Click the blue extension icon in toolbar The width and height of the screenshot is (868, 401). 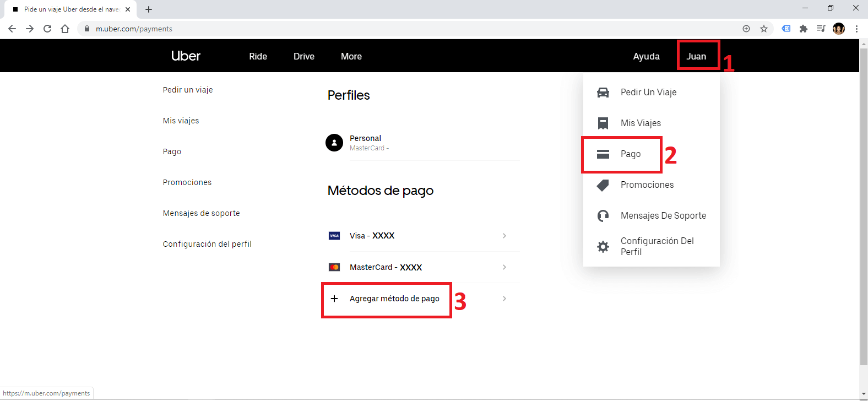coord(786,29)
